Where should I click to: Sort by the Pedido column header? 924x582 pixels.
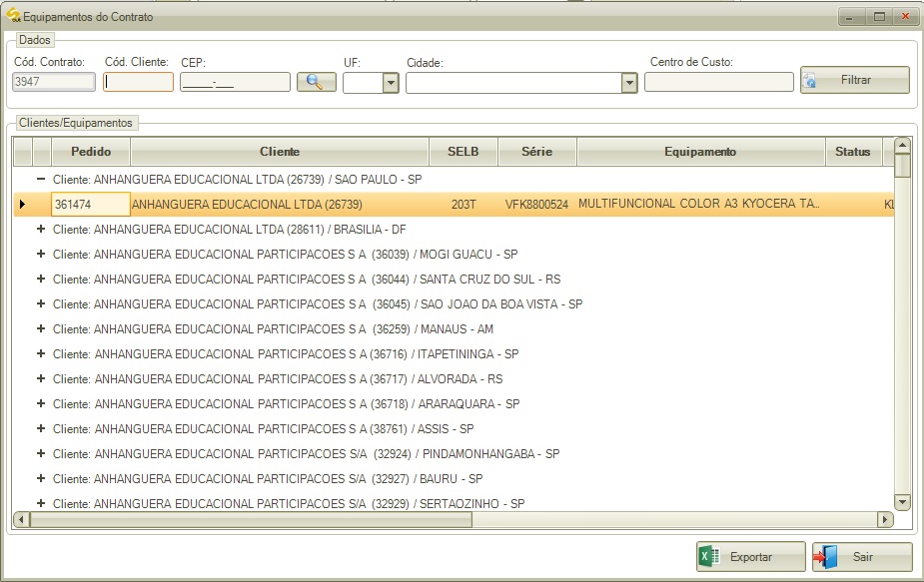coord(91,152)
